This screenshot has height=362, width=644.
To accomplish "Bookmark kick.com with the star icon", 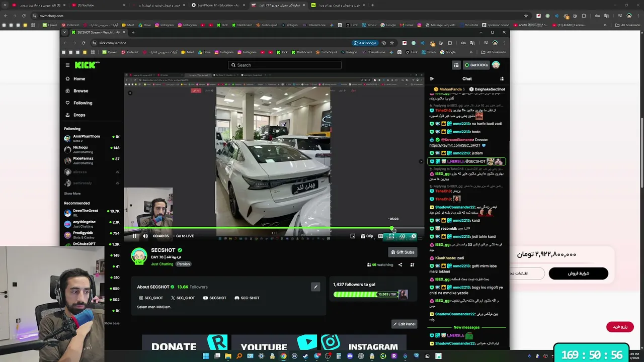I will [x=392, y=43].
